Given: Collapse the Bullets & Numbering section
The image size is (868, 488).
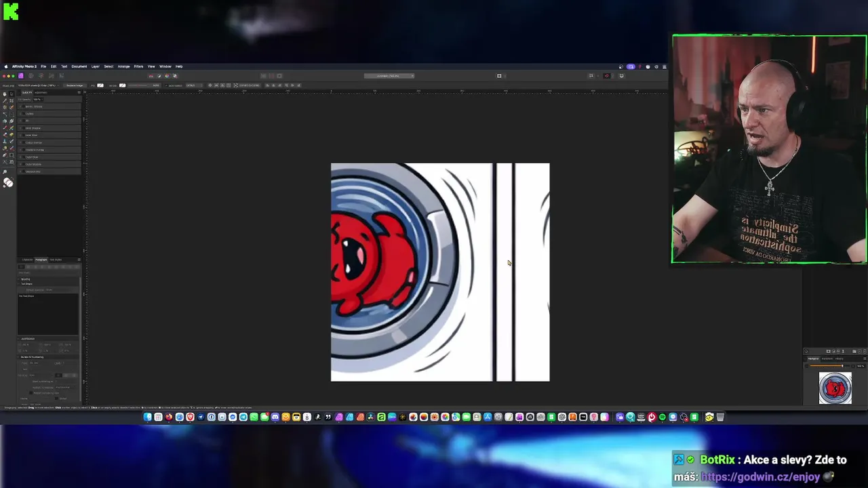Looking at the screenshot, I should 18,357.
